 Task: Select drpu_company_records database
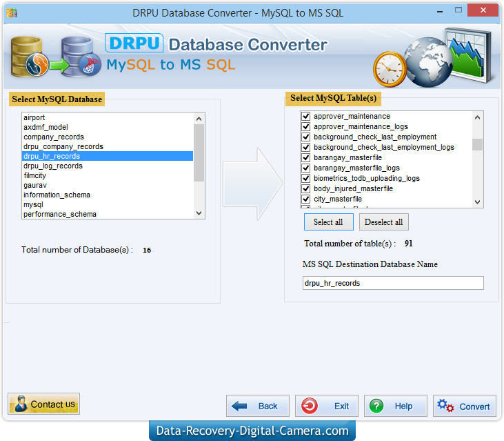(x=108, y=146)
